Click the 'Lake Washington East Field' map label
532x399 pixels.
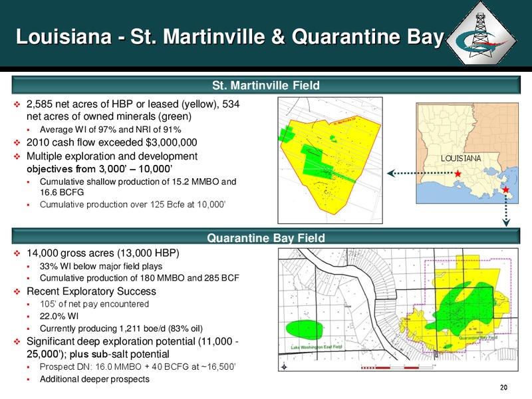tap(317, 347)
